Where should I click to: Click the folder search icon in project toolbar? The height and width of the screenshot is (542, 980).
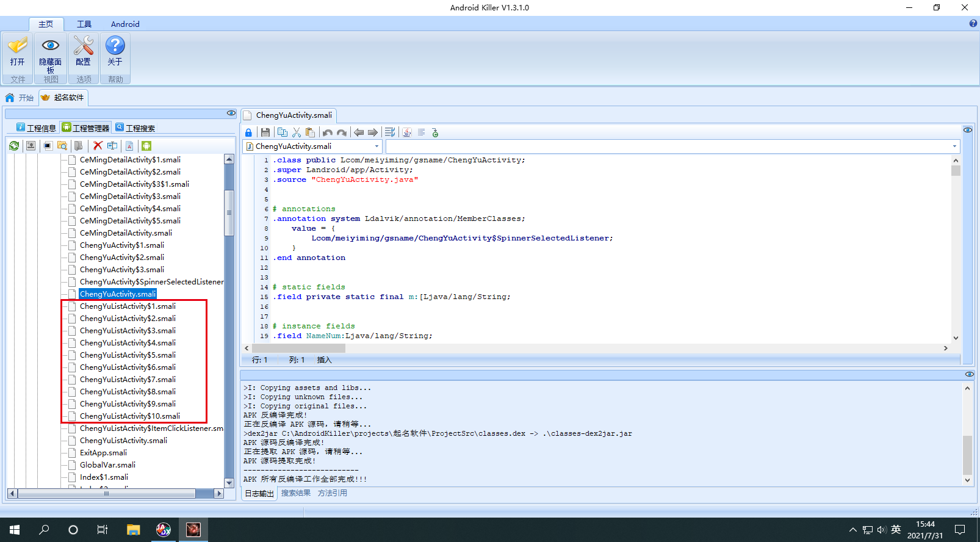[62, 146]
